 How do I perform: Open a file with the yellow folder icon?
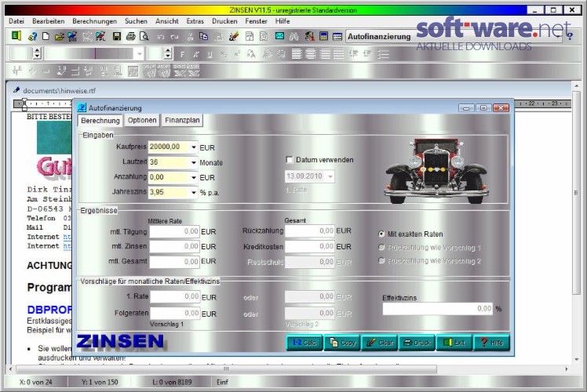click(x=59, y=36)
